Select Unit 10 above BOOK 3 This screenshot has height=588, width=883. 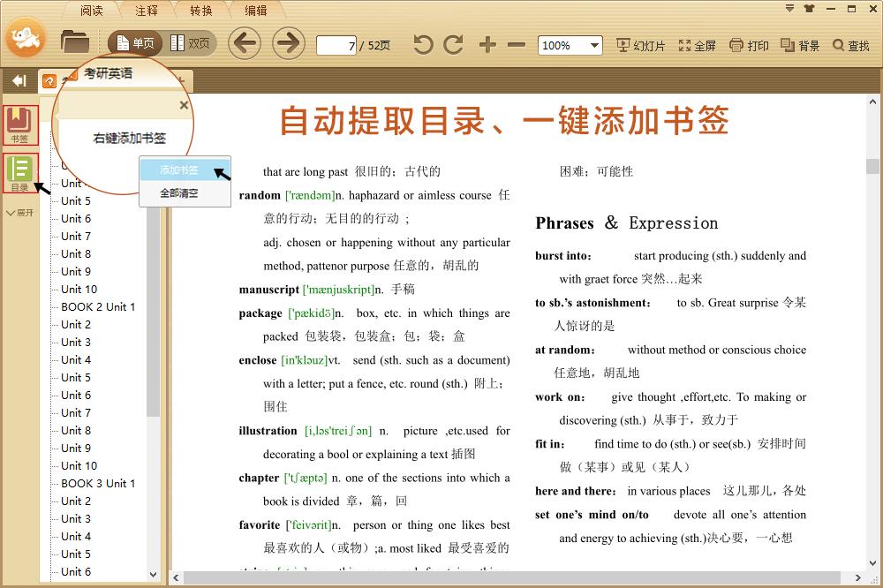tap(79, 466)
